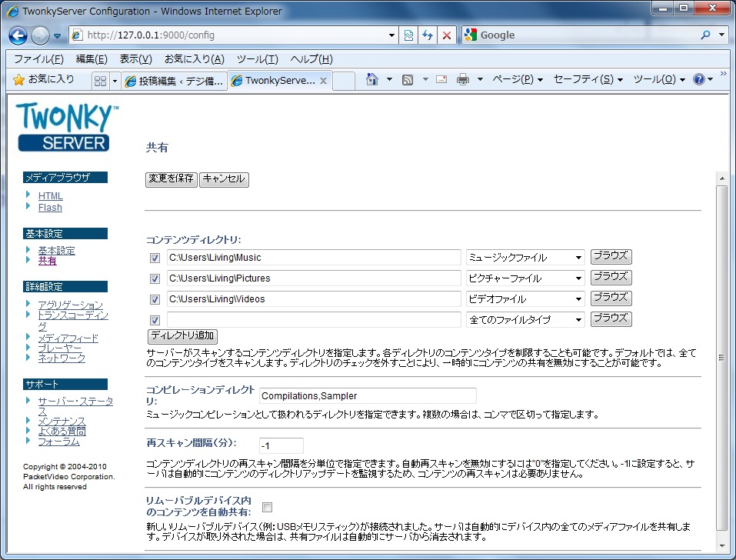
Task: Click the ディレクトリ追加 button
Action: (182, 336)
